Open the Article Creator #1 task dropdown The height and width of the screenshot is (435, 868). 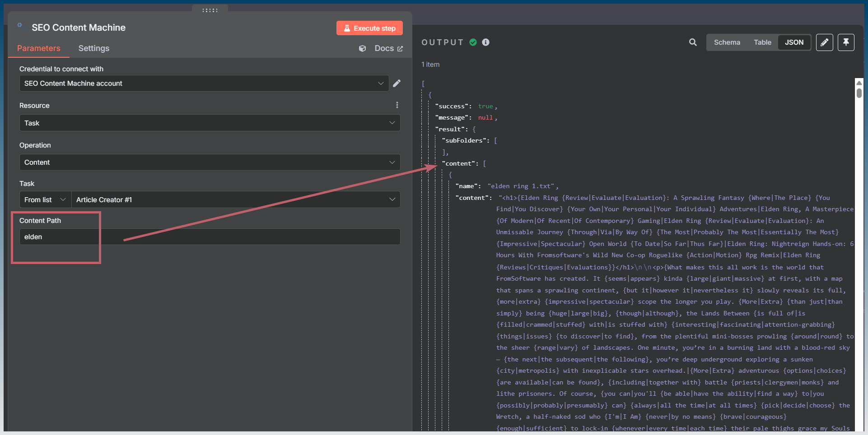tap(236, 199)
